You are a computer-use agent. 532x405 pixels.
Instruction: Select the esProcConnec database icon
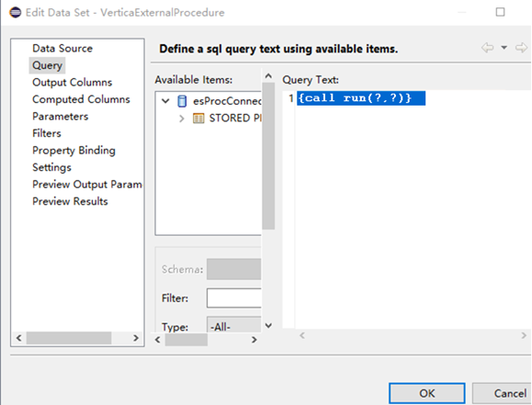tap(182, 101)
